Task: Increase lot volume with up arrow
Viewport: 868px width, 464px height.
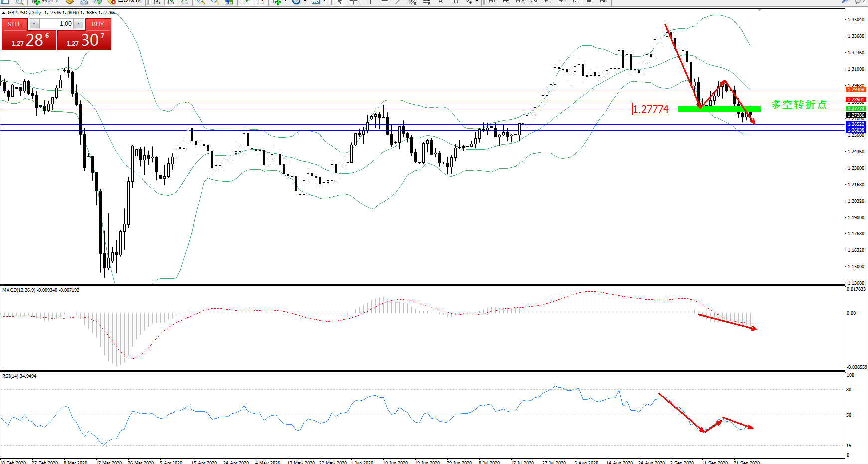Action: pyautogui.click(x=78, y=24)
